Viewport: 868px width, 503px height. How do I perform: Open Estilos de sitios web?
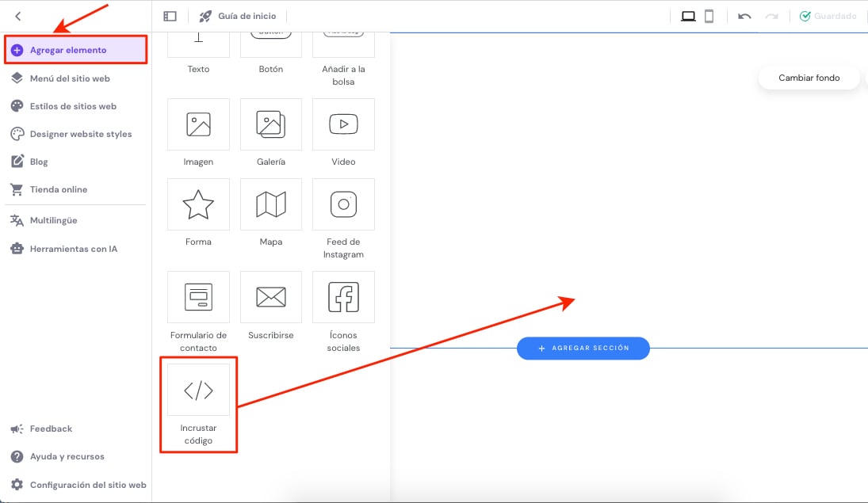(73, 106)
